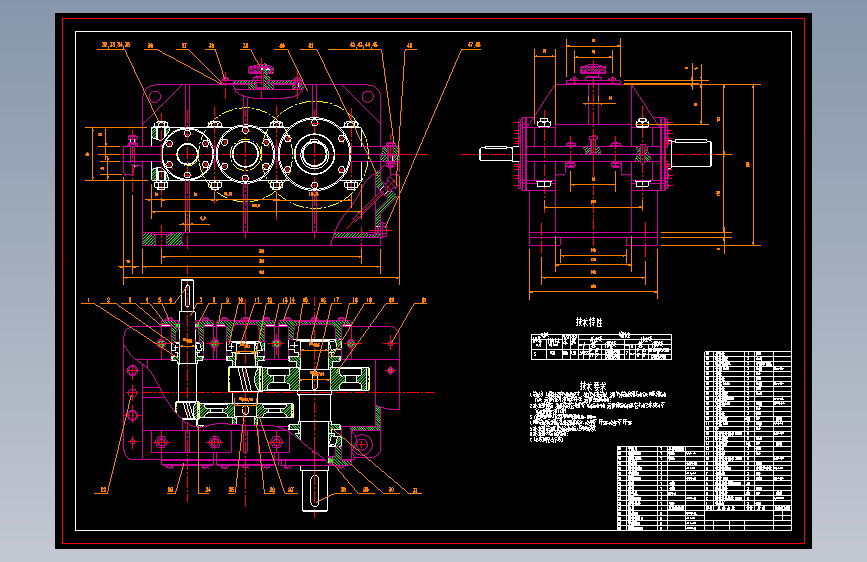Viewport: 867px width, 562px height.
Task: Click the large hatched gear in the plan view
Action: (315, 379)
